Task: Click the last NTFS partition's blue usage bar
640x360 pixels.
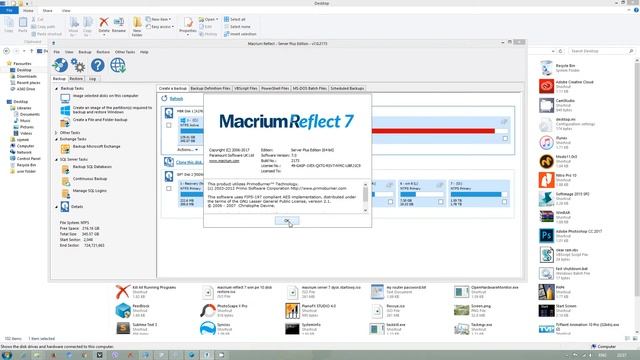Action: tap(479, 194)
